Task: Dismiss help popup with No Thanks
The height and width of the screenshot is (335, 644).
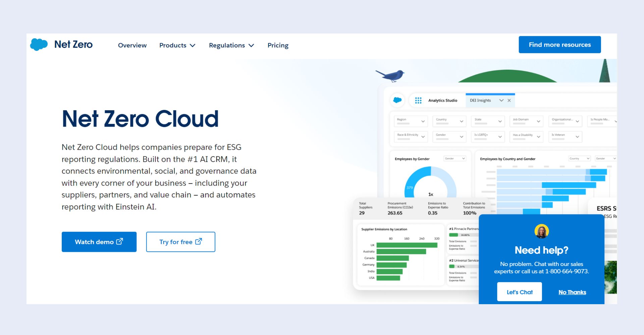Action: (x=572, y=292)
